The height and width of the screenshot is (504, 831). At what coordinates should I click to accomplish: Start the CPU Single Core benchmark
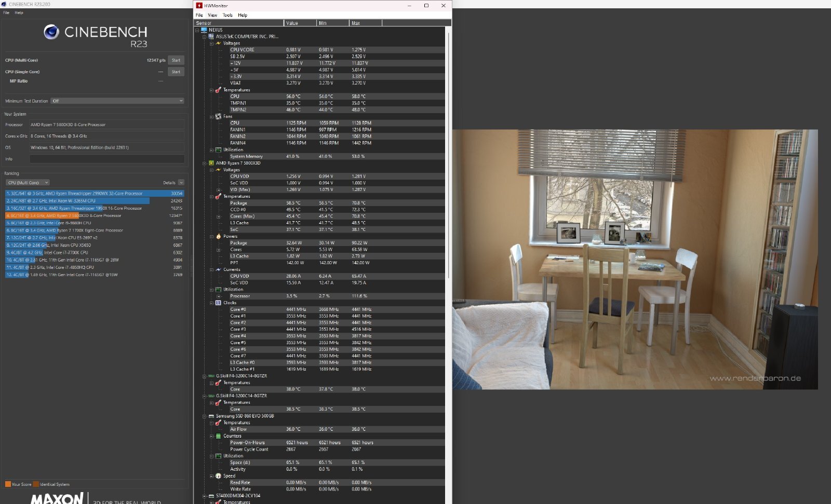pyautogui.click(x=176, y=72)
